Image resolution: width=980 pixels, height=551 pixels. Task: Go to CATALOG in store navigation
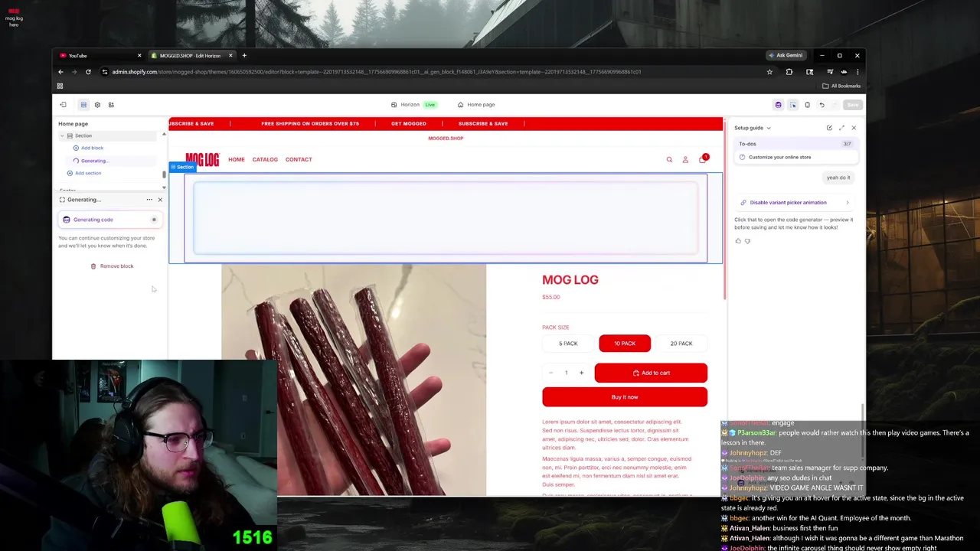point(265,159)
